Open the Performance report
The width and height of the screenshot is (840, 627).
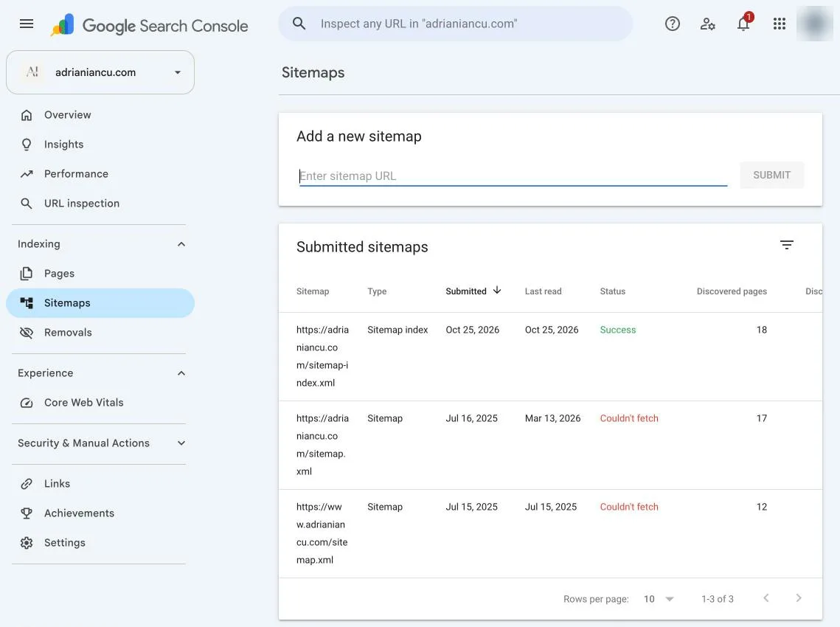pos(100,173)
